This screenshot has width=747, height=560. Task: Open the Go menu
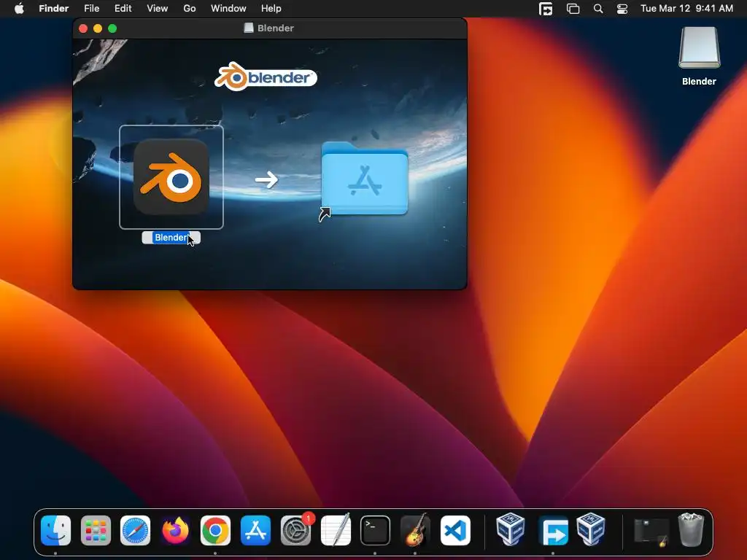click(190, 9)
